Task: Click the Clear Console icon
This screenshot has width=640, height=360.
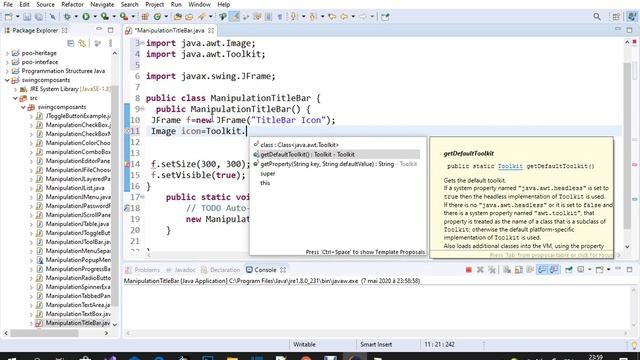Action: [507, 270]
